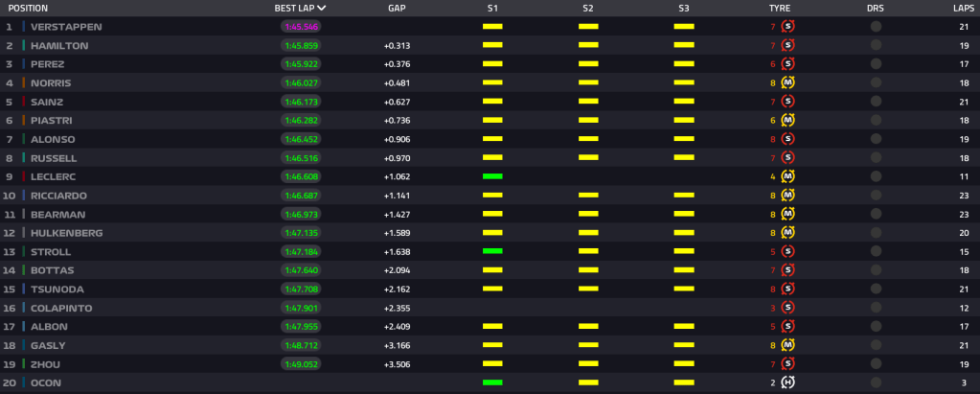Click driver name HULKENBERG
The height and width of the screenshot is (394, 980).
point(67,233)
